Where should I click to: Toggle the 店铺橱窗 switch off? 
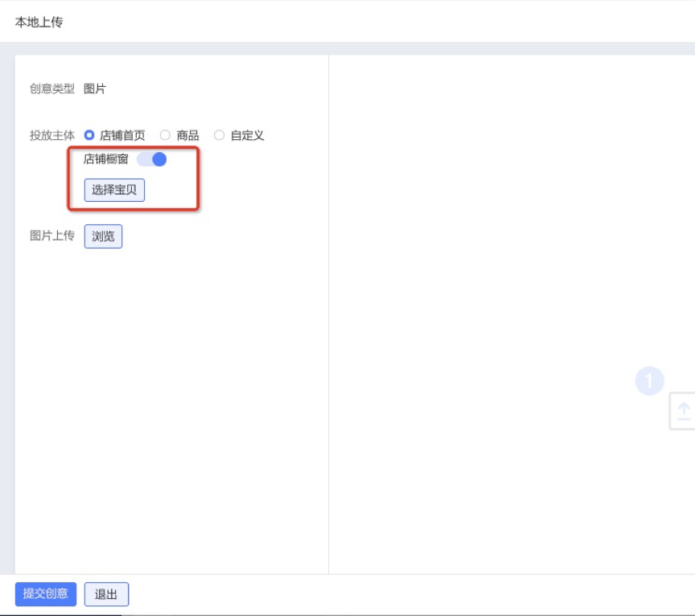151,159
